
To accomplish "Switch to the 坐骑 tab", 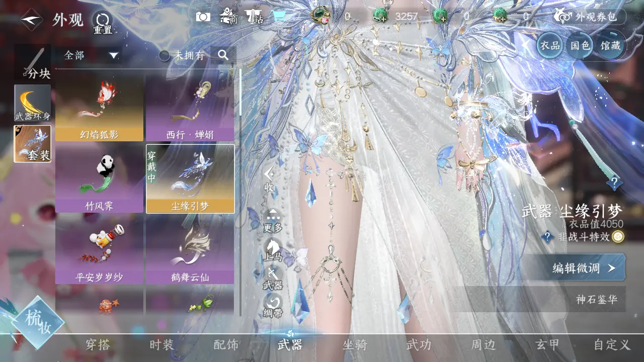I will [355, 344].
